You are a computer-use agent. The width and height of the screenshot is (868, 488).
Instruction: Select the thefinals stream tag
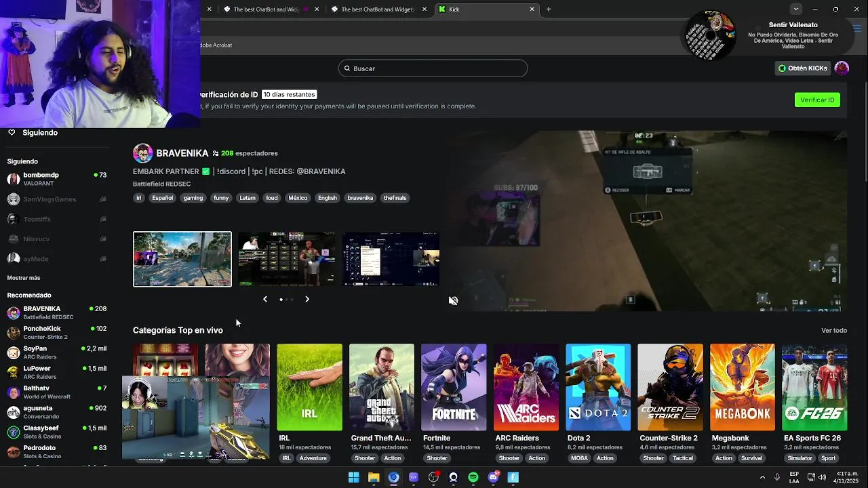395,198
